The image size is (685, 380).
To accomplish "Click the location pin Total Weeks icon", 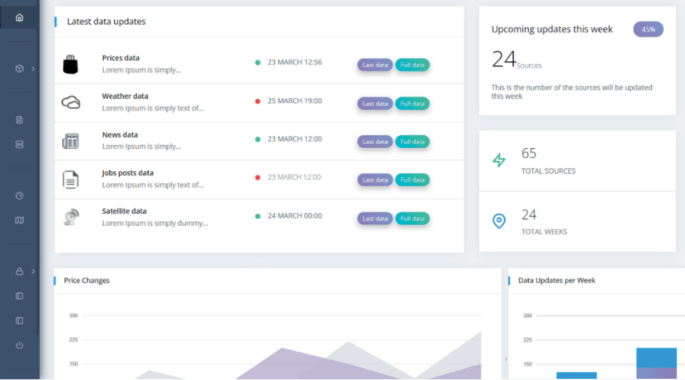I will tap(499, 221).
